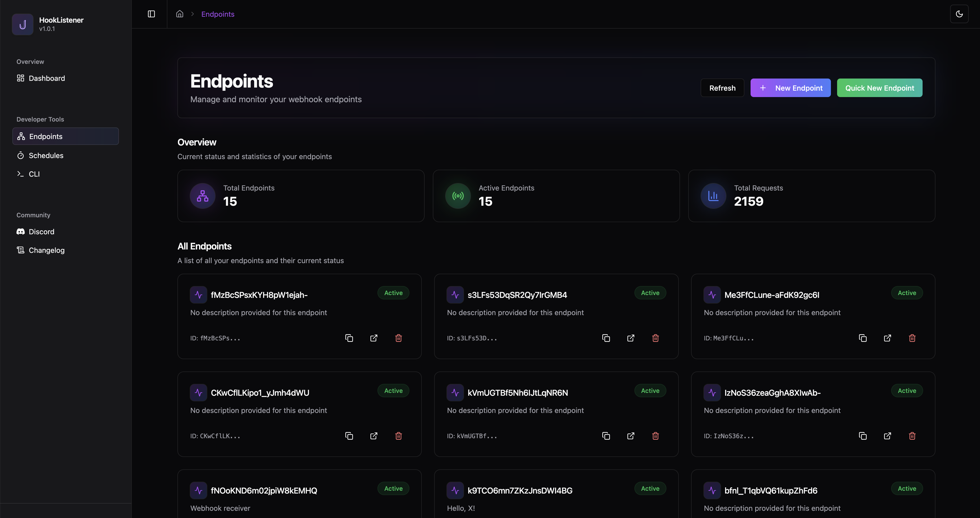Open the Discord community link
The height and width of the screenshot is (518, 980).
(41, 232)
